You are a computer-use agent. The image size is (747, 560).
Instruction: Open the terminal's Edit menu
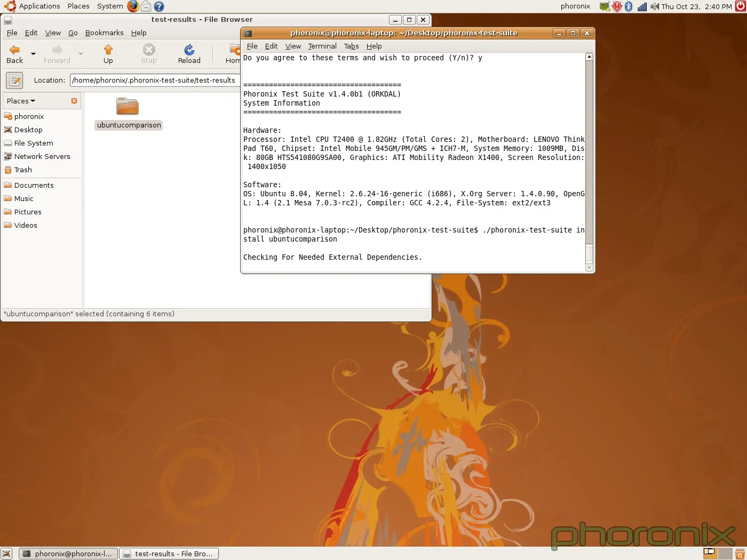point(271,46)
